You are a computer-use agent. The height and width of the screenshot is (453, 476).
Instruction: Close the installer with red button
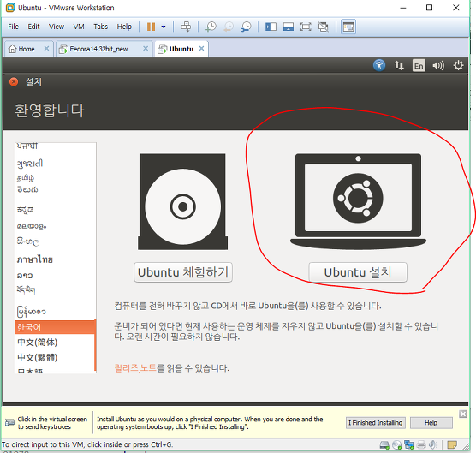[14, 82]
